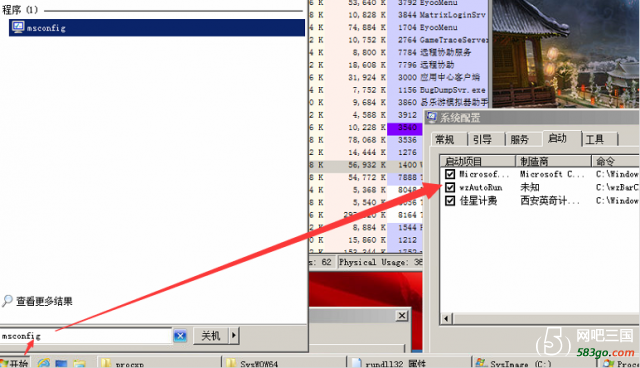
Task: Select the 2764 GameTraceServer process row
Action: [398, 40]
